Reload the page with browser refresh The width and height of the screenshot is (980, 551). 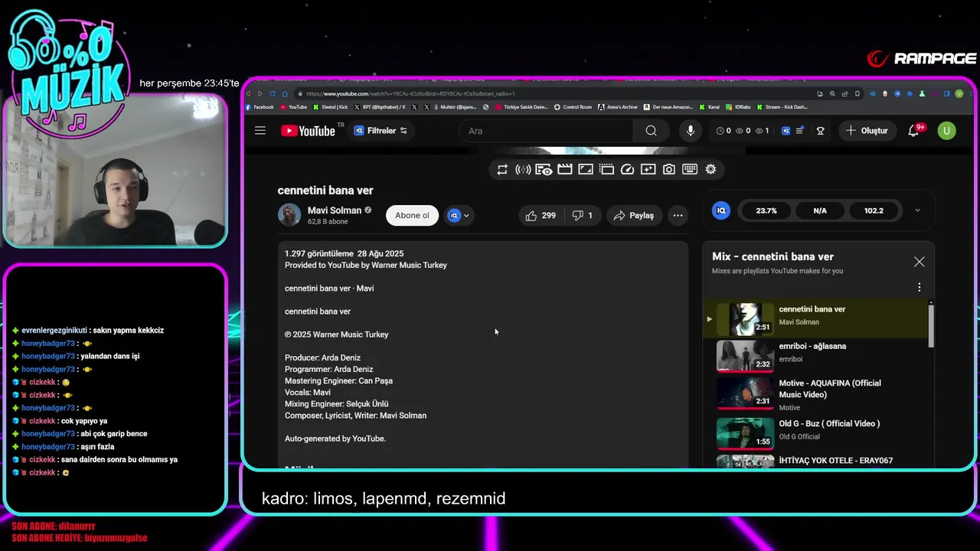click(x=272, y=93)
